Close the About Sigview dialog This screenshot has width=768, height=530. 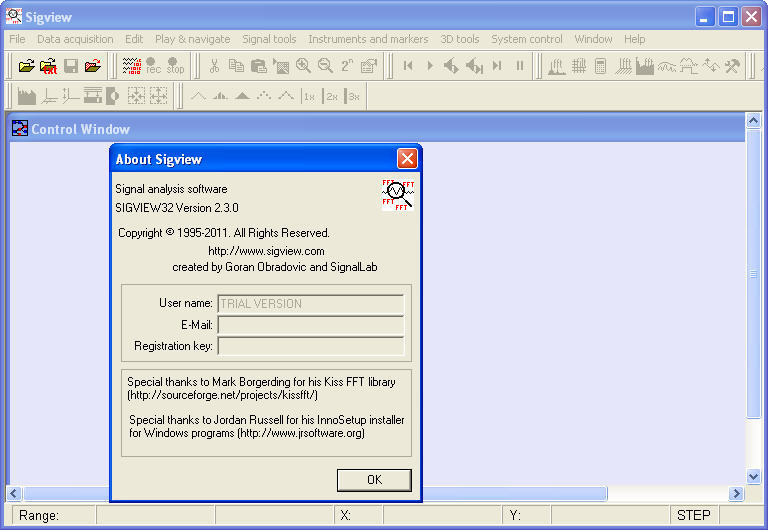tap(407, 159)
